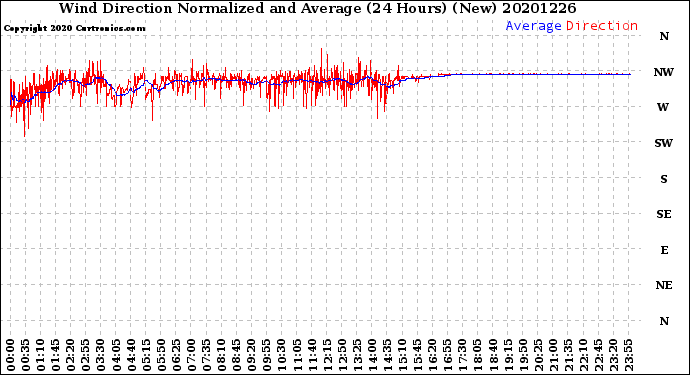Click the 10:30 time axis label

[x=282, y=355]
